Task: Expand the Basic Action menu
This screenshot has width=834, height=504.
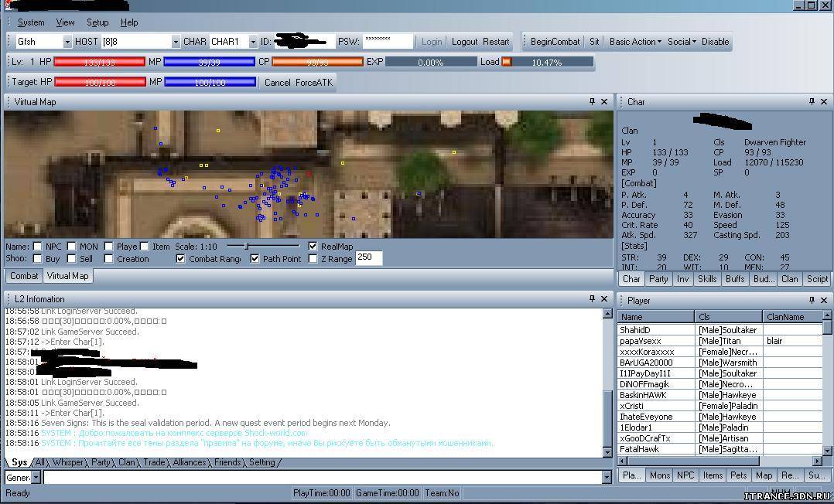Action: pos(635,42)
